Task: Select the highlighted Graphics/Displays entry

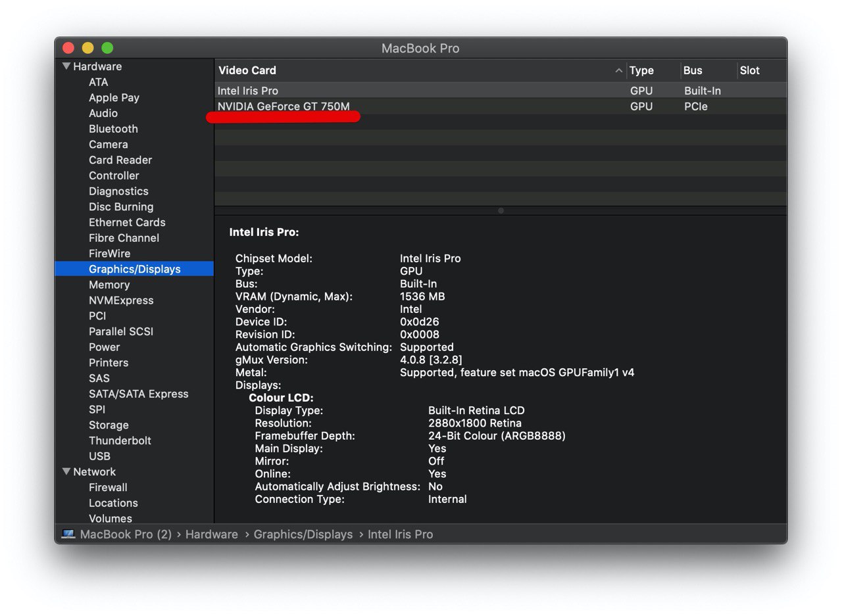Action: tap(134, 269)
